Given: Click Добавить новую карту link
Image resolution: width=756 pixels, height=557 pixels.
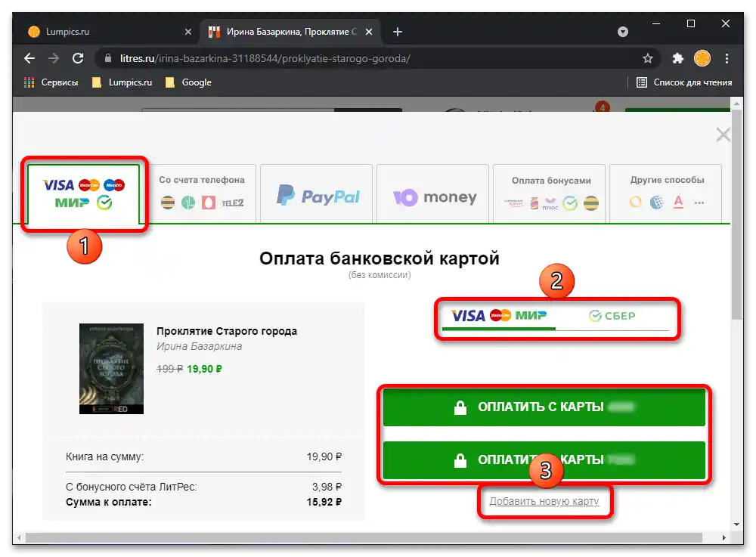Looking at the screenshot, I should [544, 501].
